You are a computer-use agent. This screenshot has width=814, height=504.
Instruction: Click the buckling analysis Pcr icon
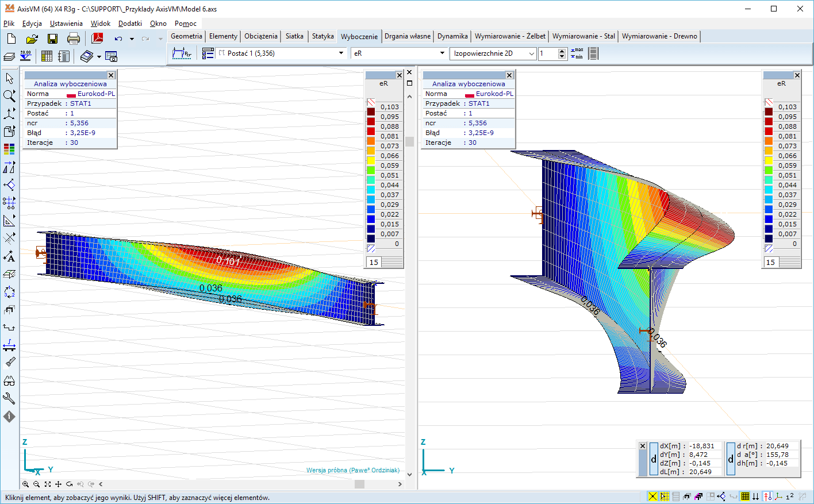point(182,53)
